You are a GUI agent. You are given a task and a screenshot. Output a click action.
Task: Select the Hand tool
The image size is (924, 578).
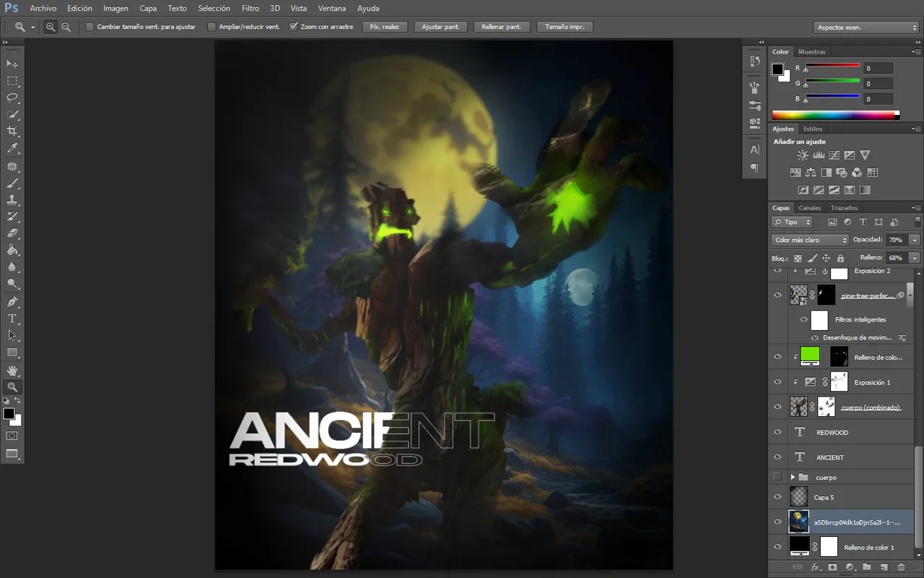12,370
